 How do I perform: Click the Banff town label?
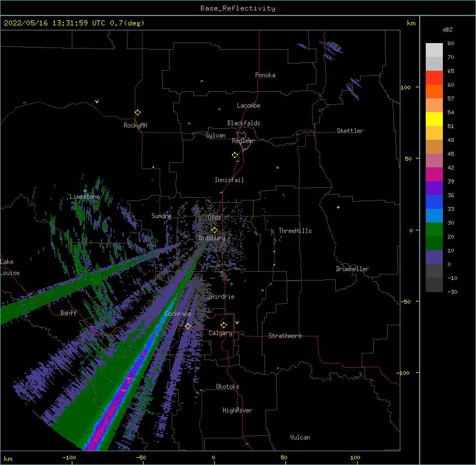click(68, 313)
